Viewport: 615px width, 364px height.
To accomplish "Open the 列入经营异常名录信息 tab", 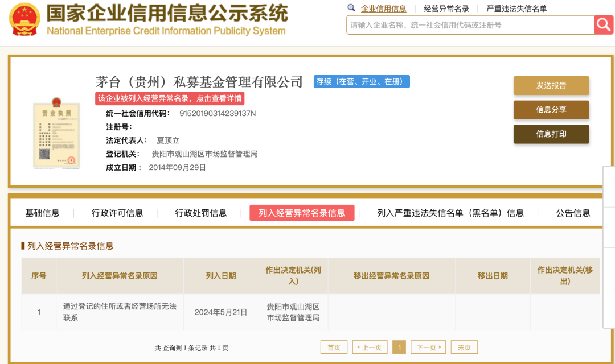I will click(302, 213).
